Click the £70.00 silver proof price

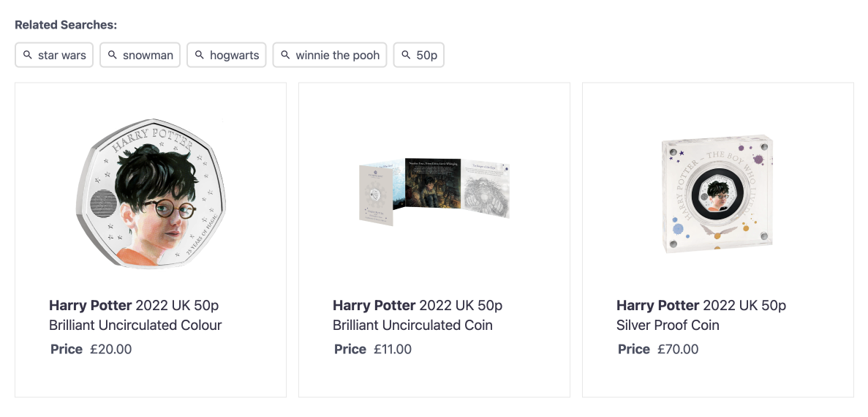point(678,349)
